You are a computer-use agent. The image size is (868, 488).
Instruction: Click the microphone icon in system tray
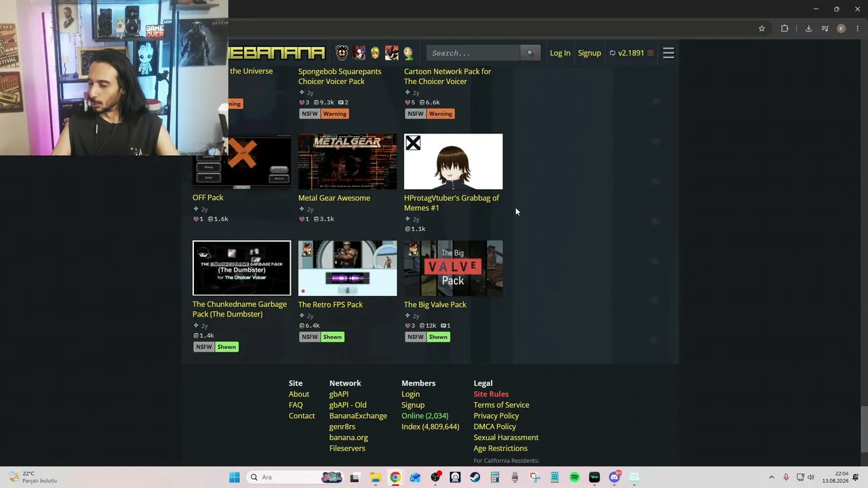click(x=786, y=477)
